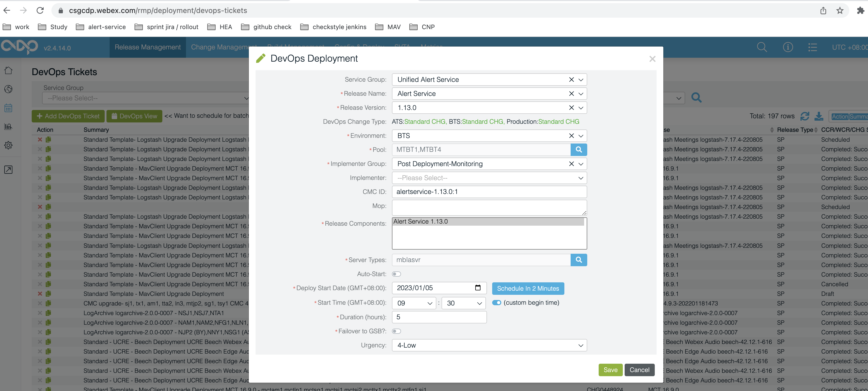Open the Start Time hour dropdown
The height and width of the screenshot is (391, 868).
click(x=414, y=303)
